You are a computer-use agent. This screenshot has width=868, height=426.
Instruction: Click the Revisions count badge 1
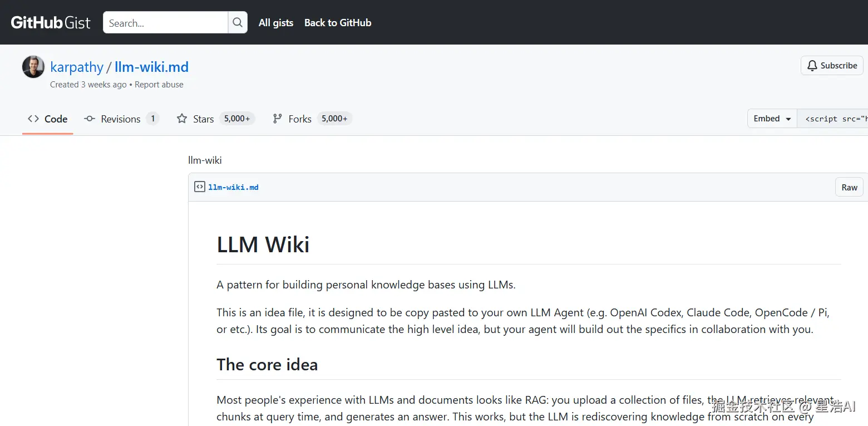point(153,119)
